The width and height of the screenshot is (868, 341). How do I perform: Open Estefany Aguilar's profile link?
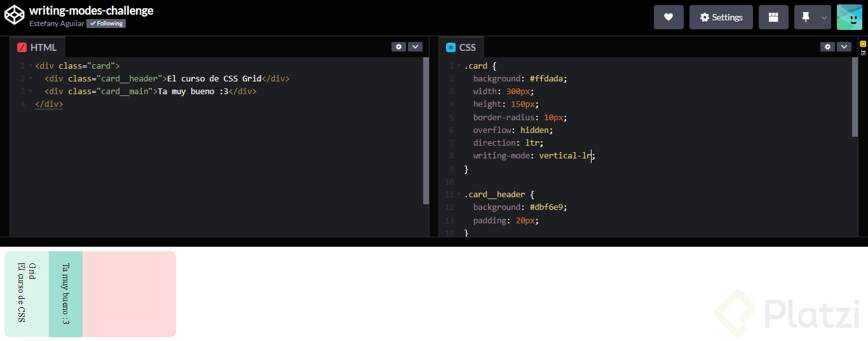click(57, 24)
